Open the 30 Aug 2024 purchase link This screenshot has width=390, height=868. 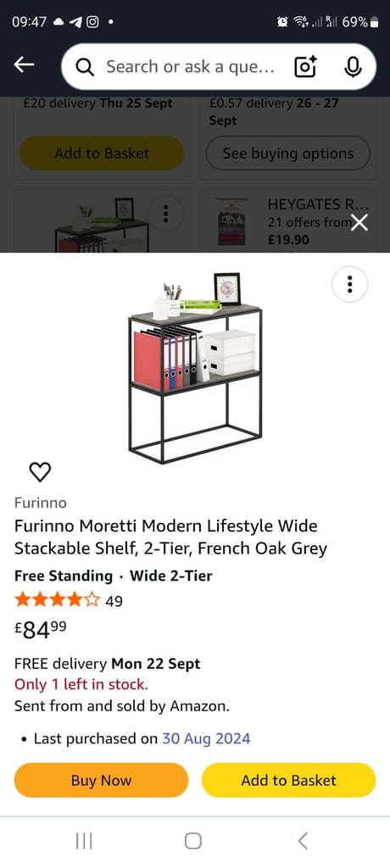coord(206,738)
